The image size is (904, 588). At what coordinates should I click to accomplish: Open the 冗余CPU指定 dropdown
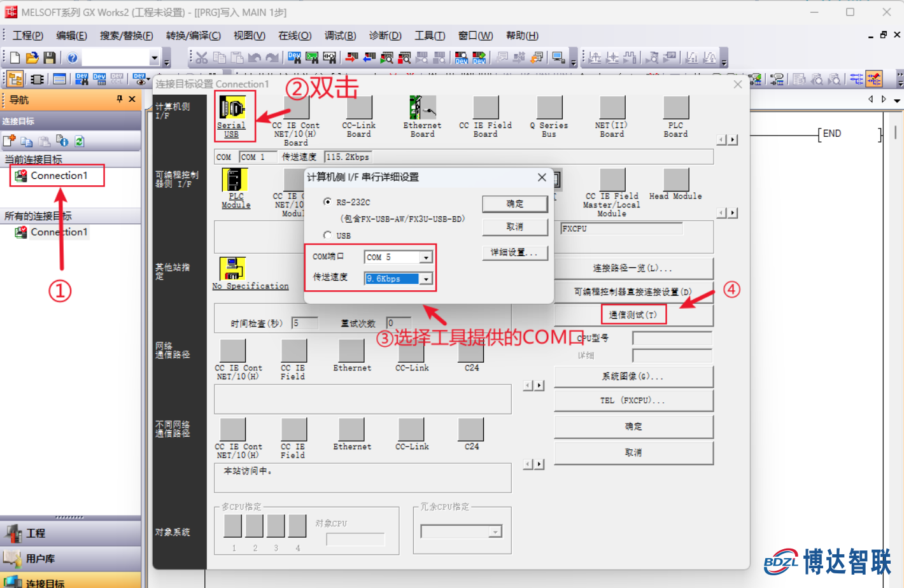coord(495,531)
